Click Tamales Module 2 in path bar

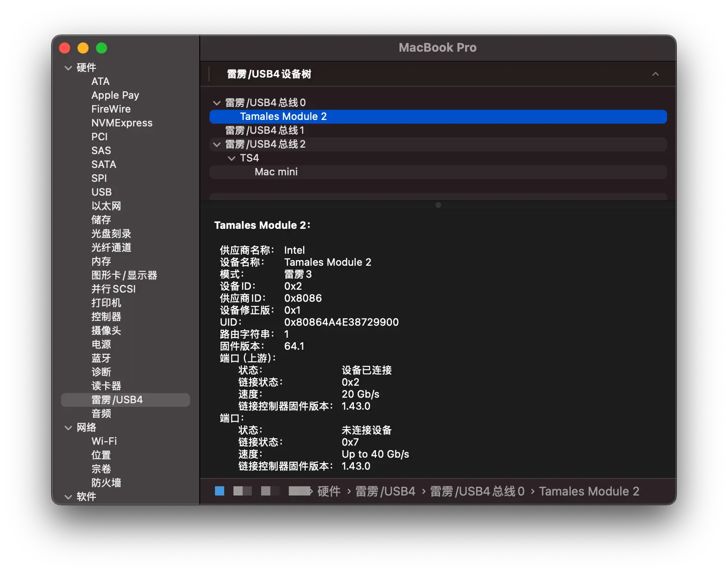[x=589, y=491]
